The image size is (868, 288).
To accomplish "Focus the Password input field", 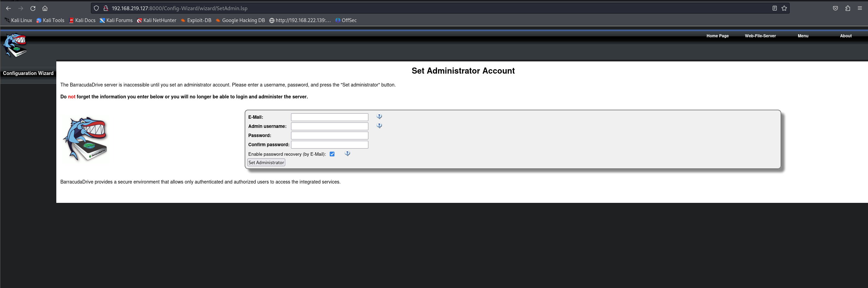I will tap(329, 135).
